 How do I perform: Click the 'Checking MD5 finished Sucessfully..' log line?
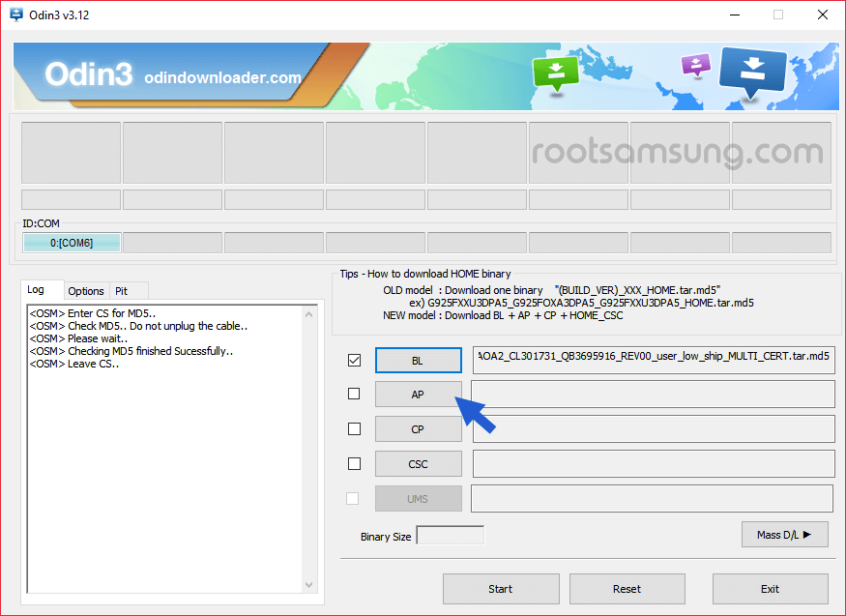click(131, 351)
